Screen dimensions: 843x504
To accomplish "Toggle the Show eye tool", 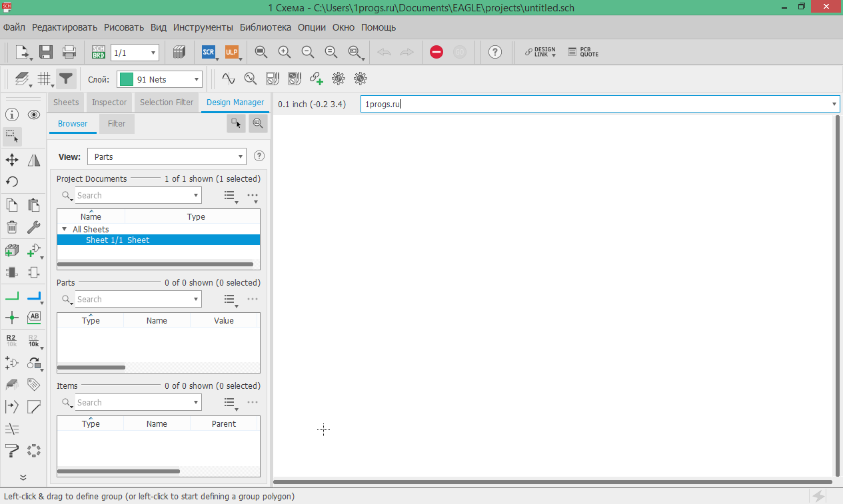I will point(34,115).
